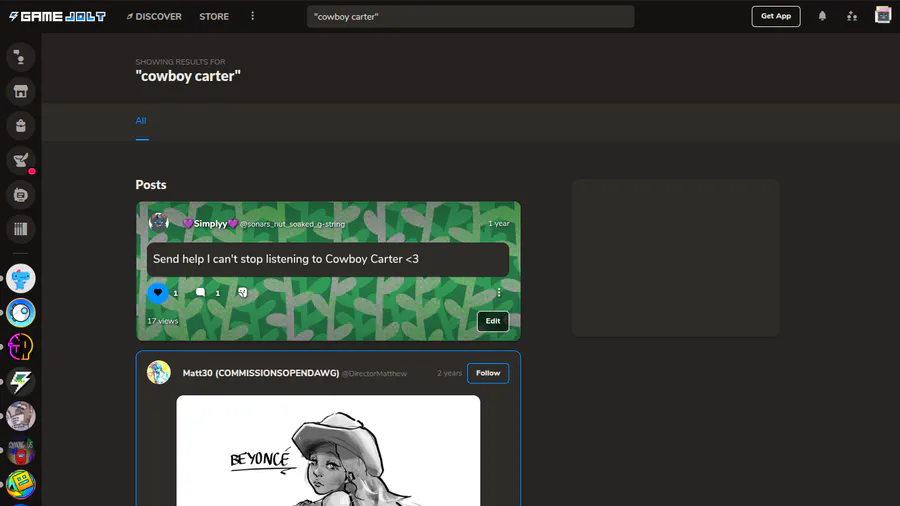This screenshot has width=900, height=506.
Task: Open the backpack sidebar icon
Action: pos(21,126)
